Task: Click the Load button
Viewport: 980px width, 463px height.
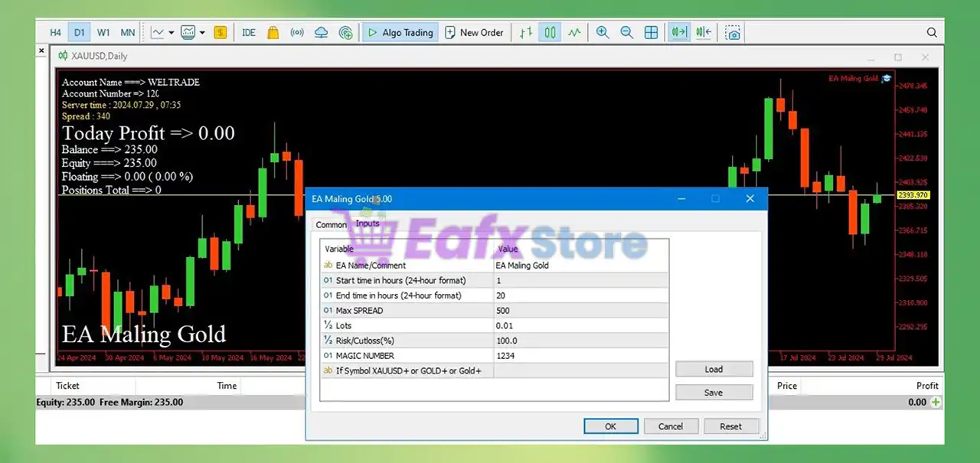Action: tap(714, 369)
